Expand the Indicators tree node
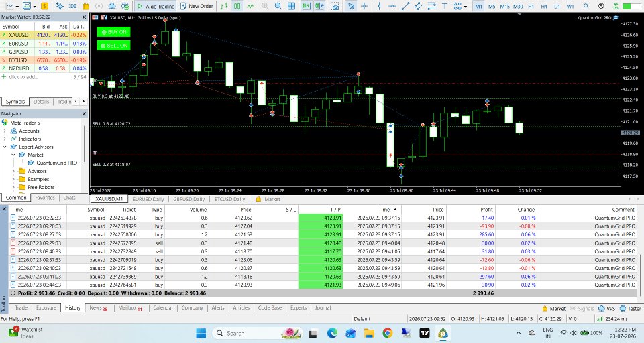 click(5, 139)
